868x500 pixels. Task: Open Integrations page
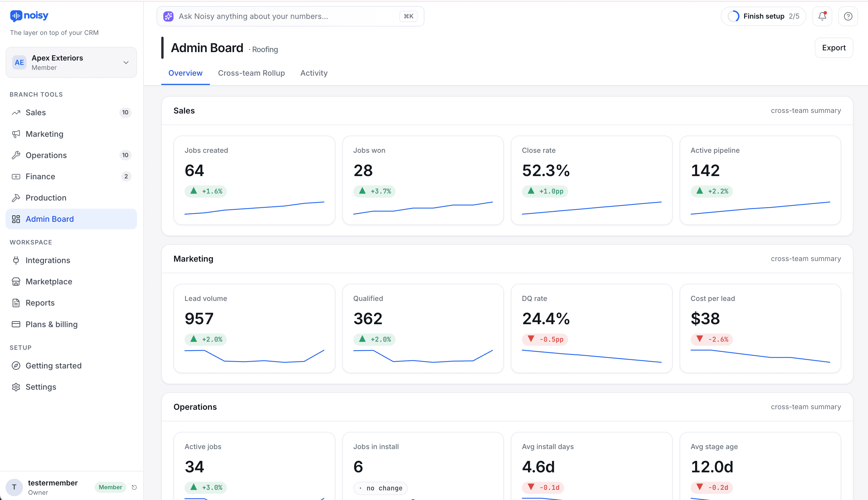[x=71, y=260]
